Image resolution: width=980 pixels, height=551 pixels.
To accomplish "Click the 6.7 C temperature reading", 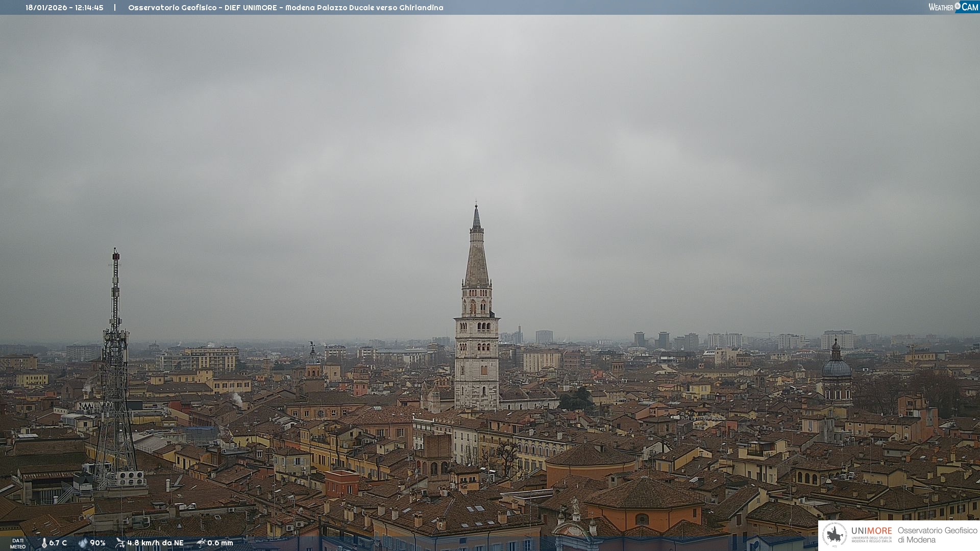I will tap(58, 543).
